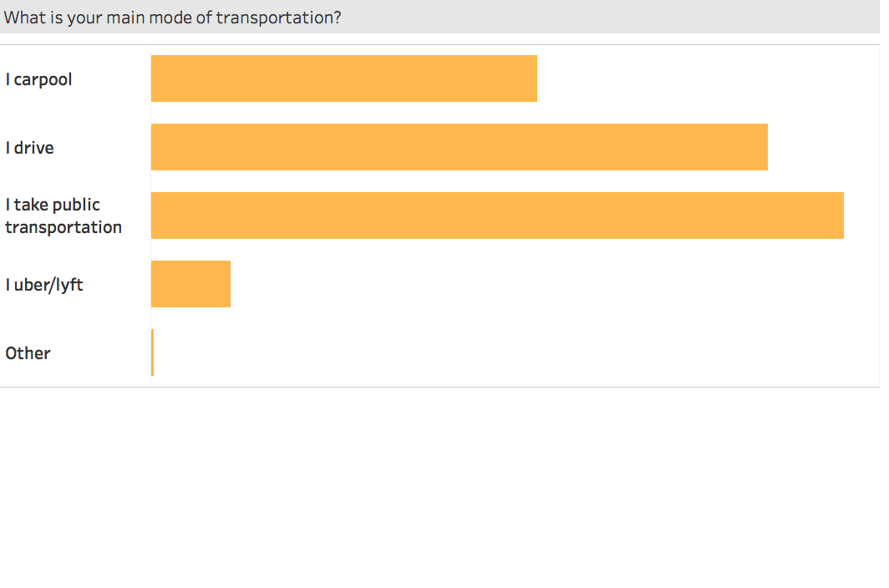
Task: Select the "I drive" row label
Action: coord(30,148)
